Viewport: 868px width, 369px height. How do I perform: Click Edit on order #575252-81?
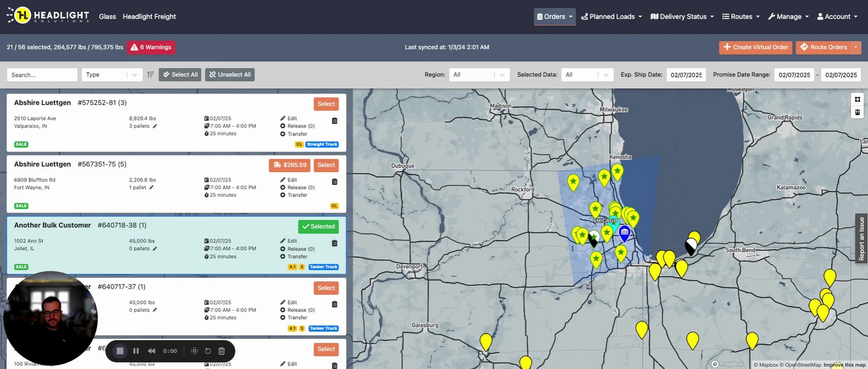(289, 118)
